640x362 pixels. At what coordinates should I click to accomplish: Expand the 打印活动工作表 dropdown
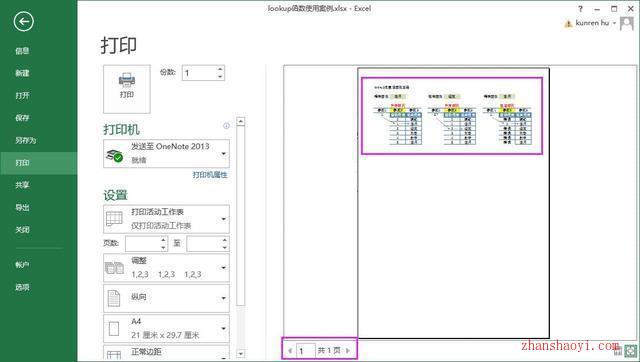pyautogui.click(x=166, y=219)
